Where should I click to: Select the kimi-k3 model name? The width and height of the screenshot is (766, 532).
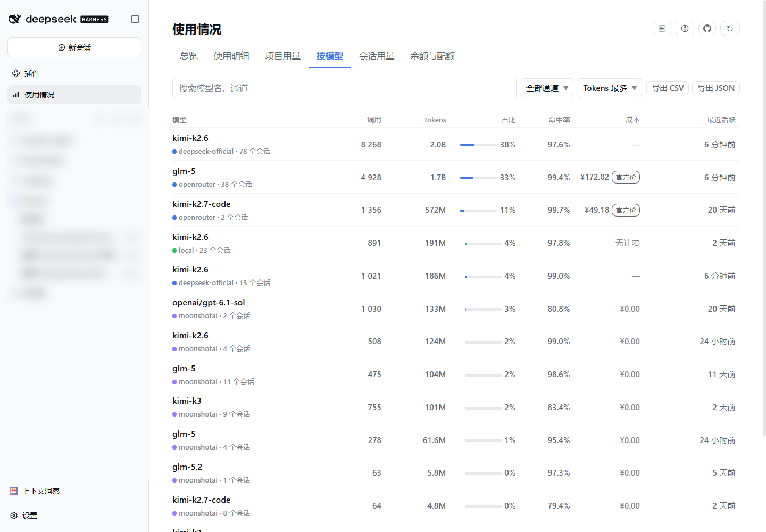click(187, 401)
